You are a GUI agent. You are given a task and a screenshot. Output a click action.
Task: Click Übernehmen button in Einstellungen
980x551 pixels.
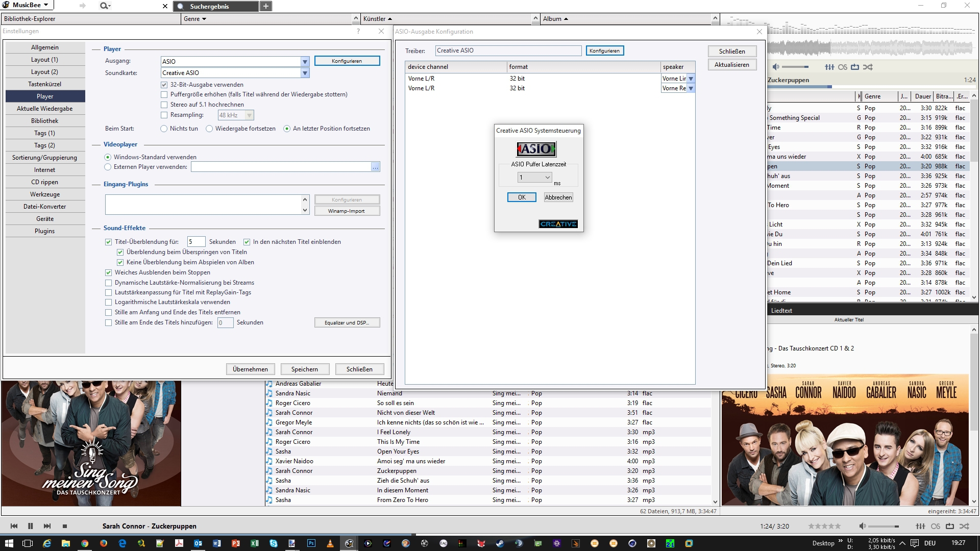(250, 369)
